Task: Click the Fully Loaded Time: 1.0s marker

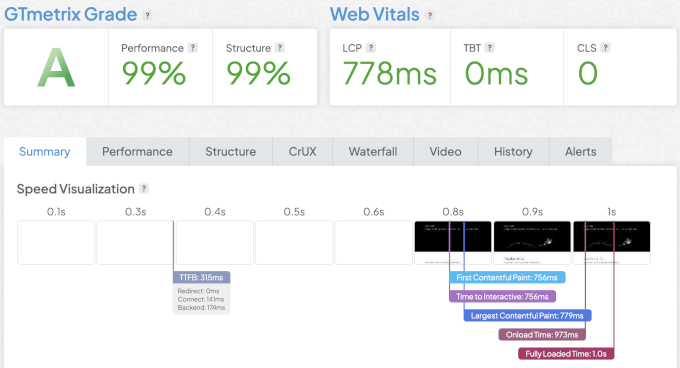Action: tap(566, 354)
